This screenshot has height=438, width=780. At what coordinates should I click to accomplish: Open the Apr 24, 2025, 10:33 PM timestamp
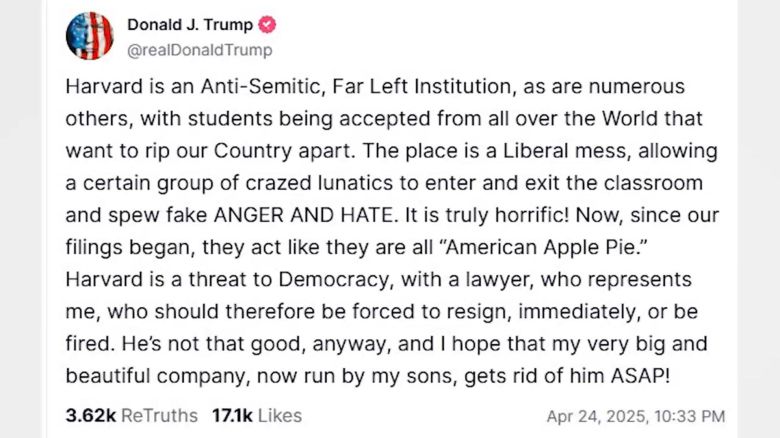pyautogui.click(x=636, y=416)
